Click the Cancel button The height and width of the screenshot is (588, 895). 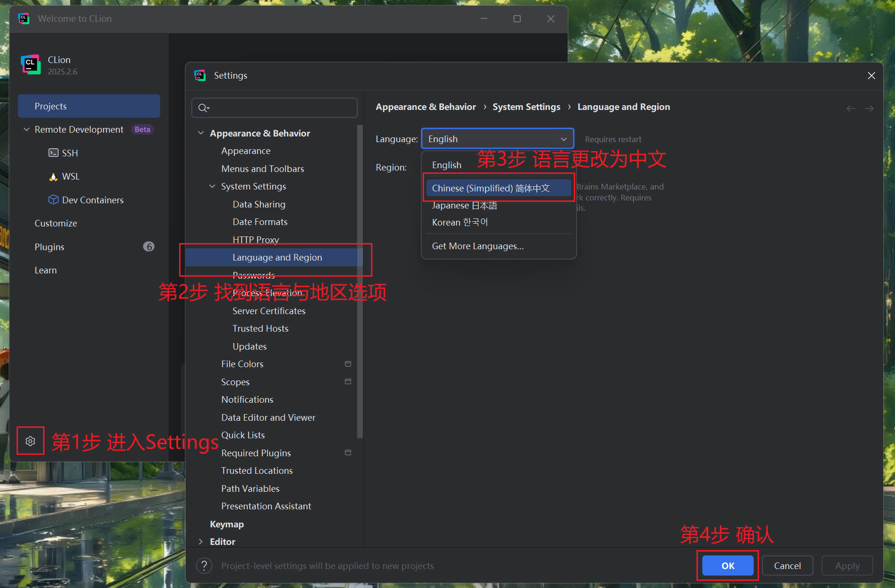coord(787,565)
